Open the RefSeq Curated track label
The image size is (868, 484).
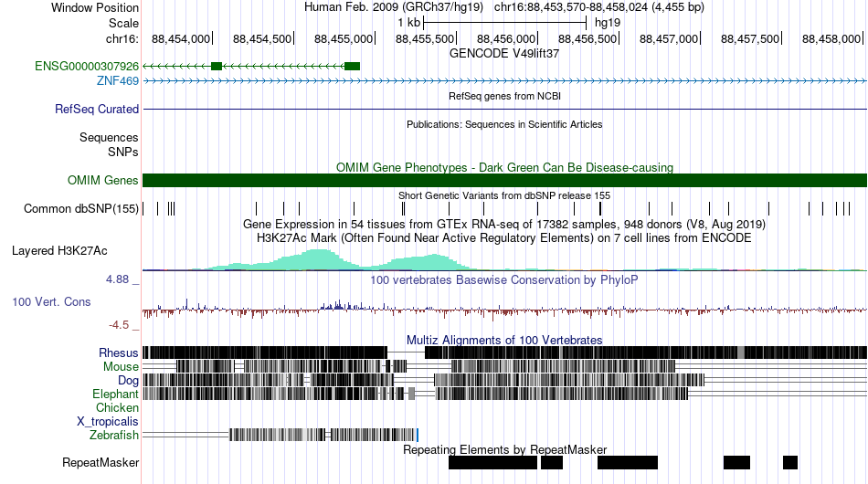click(x=96, y=109)
